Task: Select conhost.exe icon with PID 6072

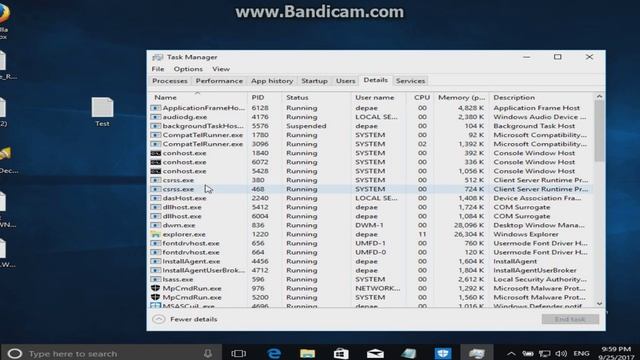Action: tap(156, 162)
